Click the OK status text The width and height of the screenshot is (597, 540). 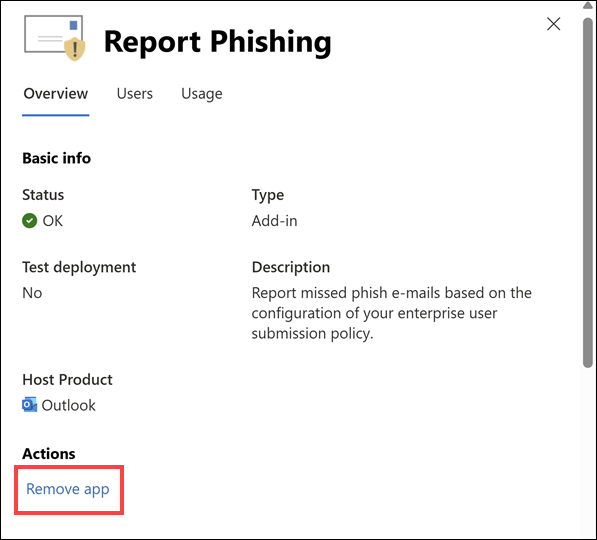[53, 221]
